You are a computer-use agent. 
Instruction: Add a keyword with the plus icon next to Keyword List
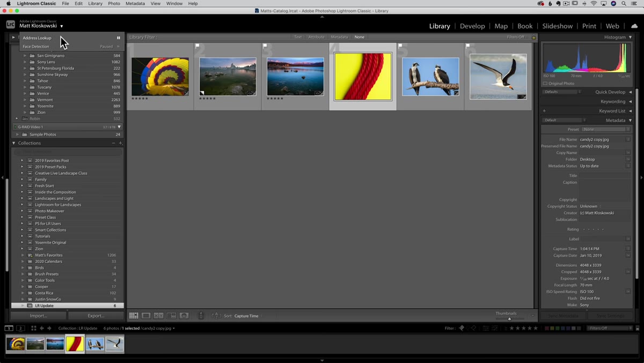pos(545,111)
